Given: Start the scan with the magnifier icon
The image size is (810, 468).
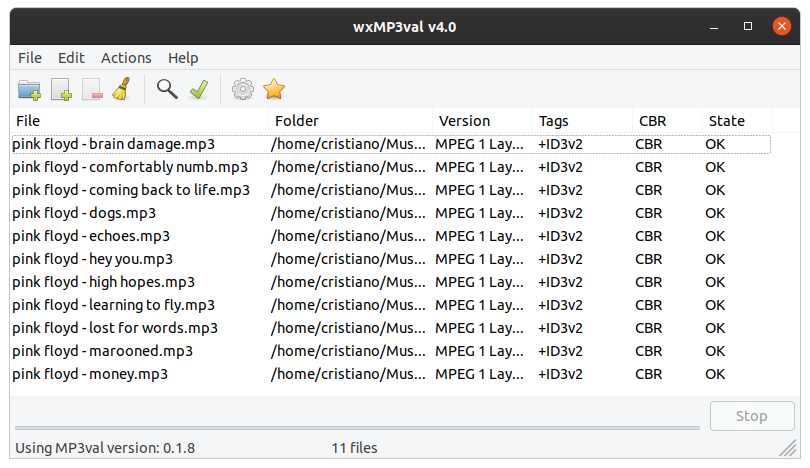Looking at the screenshot, I should 167,89.
